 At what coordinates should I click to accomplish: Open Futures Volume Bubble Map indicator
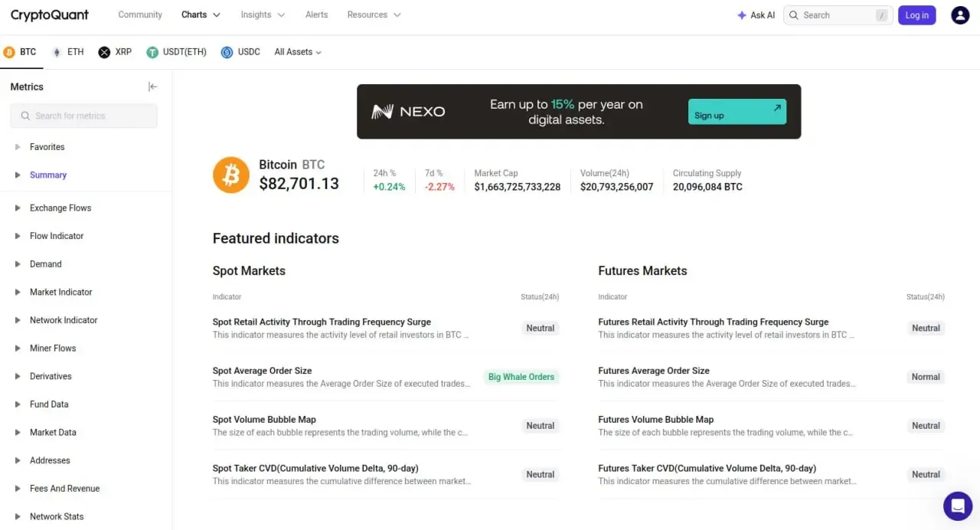click(655, 420)
